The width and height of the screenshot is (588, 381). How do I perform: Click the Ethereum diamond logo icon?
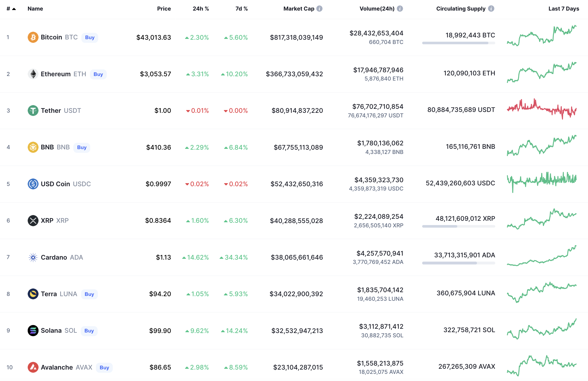(x=33, y=74)
